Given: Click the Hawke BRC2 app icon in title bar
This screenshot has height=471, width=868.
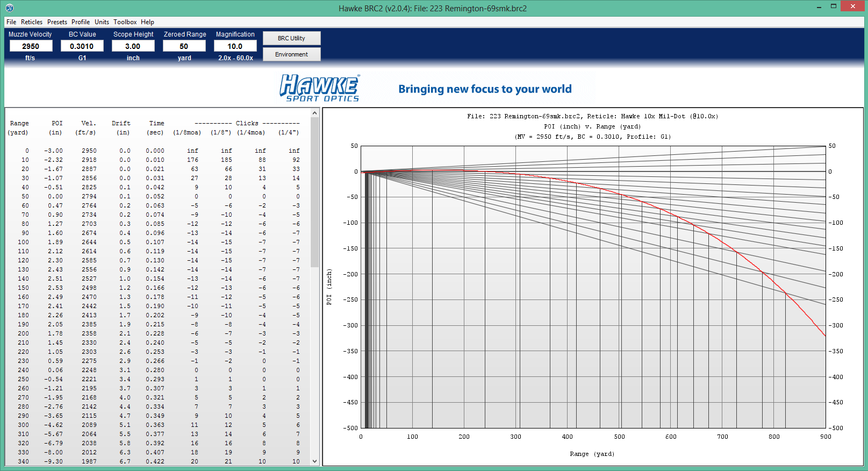Looking at the screenshot, I should (9, 8).
